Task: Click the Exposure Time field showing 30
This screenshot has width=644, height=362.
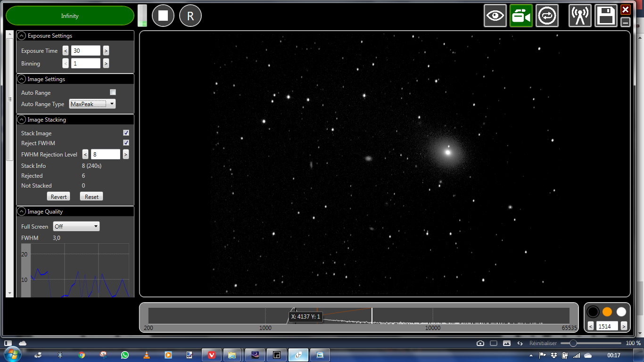Action: (x=86, y=50)
